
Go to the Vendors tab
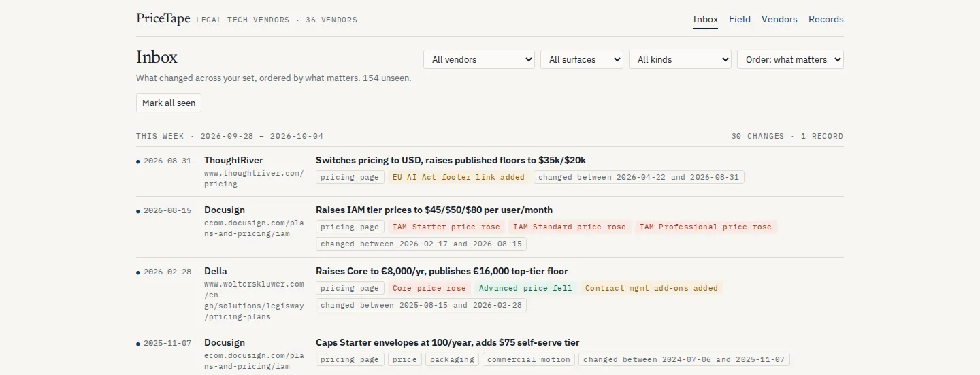[779, 19]
